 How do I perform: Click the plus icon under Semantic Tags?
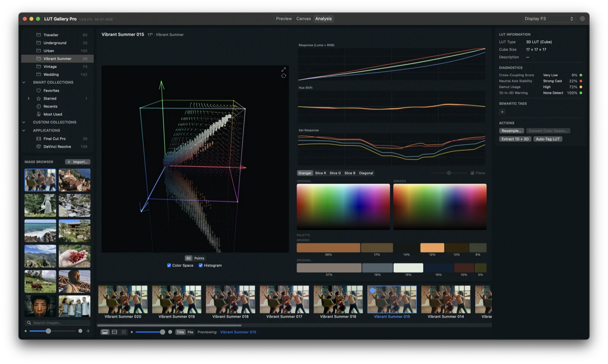502,112
